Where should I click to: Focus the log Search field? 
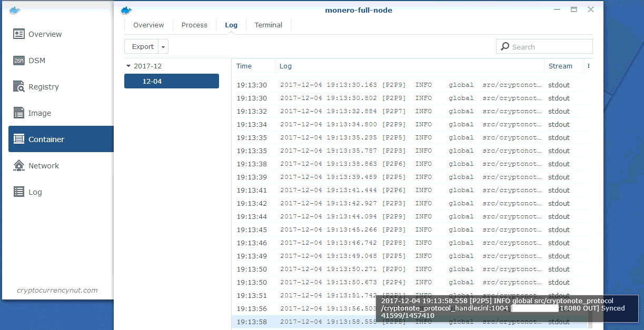click(544, 47)
